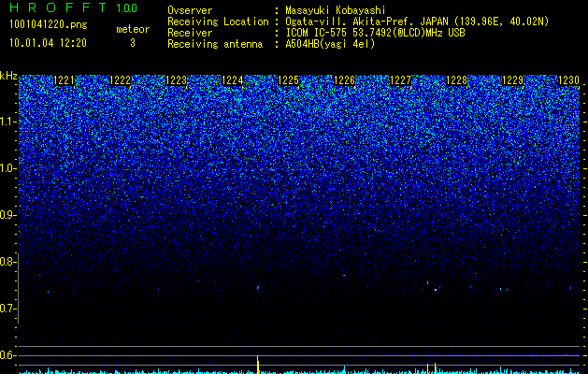This screenshot has height=374, width=588.
Task: Select the ICOM IC-575 53.7492 MHz USB text
Action: pos(375,33)
